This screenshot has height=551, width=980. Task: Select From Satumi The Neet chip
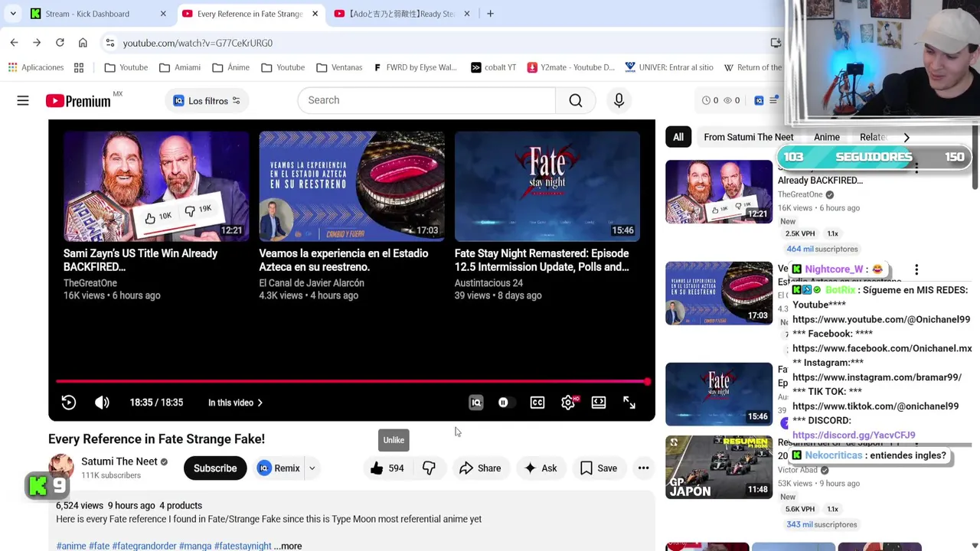[749, 137]
